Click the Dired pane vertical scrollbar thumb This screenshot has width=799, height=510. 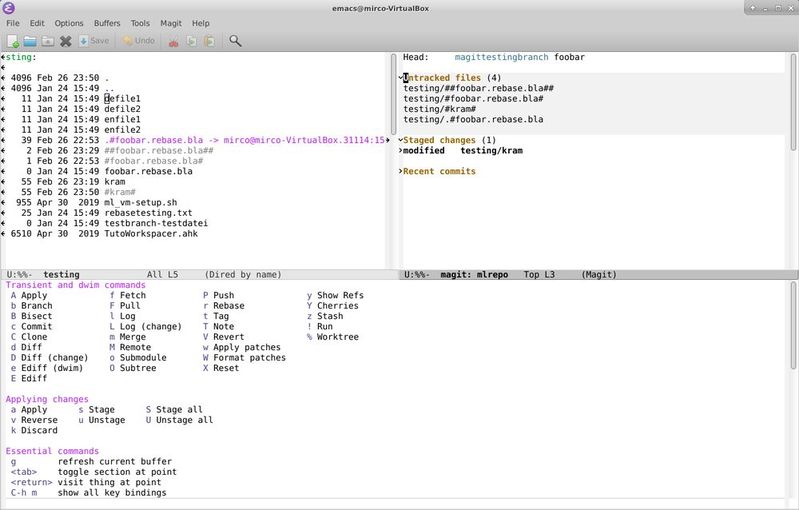393,94
